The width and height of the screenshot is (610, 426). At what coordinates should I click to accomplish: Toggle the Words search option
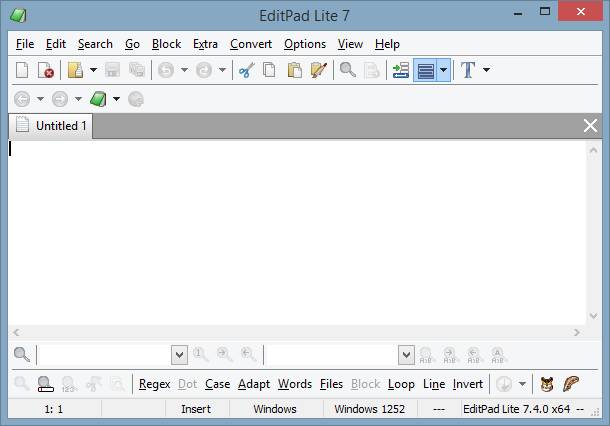tap(295, 384)
